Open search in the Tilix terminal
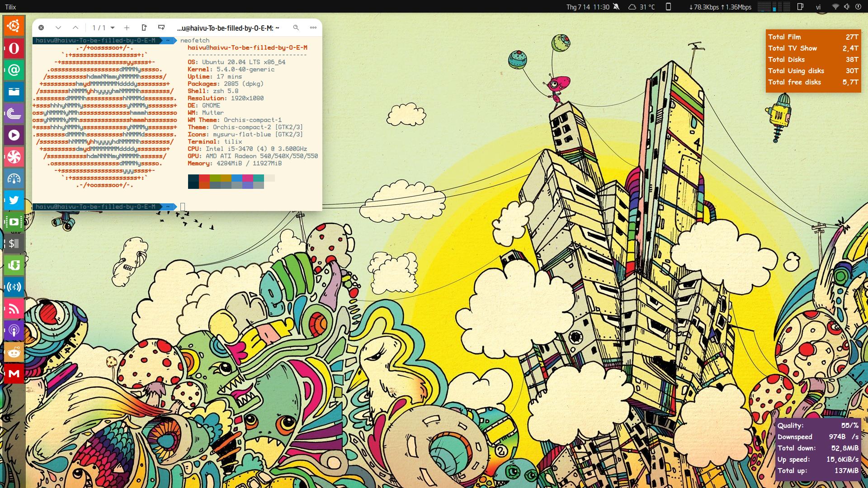 tap(296, 28)
